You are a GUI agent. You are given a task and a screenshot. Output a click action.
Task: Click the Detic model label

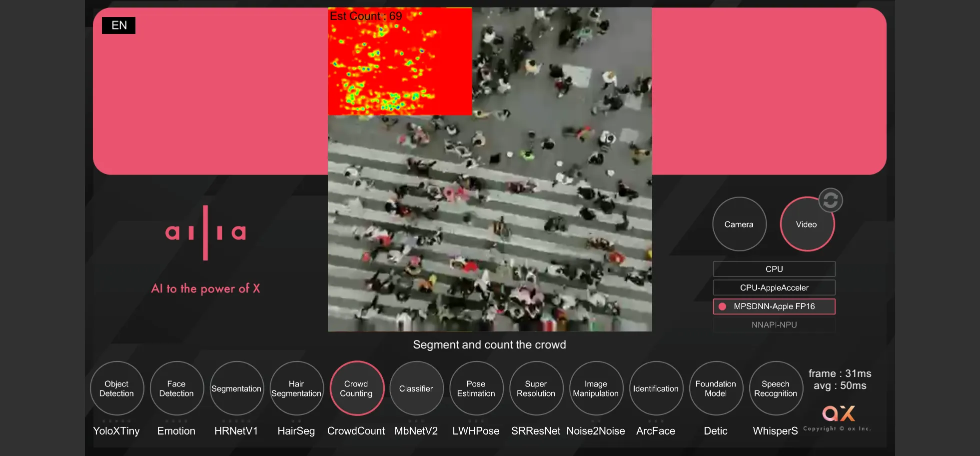click(716, 431)
